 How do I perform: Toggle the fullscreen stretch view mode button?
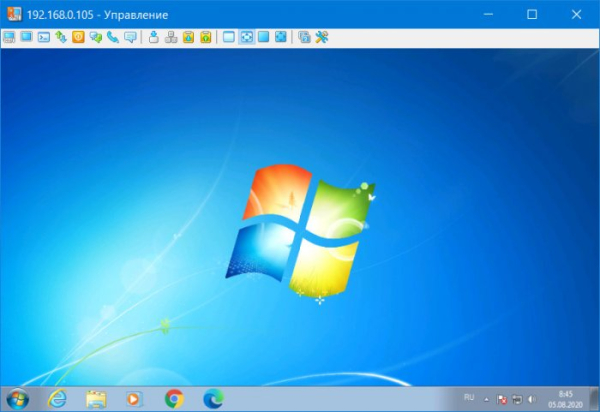246,37
